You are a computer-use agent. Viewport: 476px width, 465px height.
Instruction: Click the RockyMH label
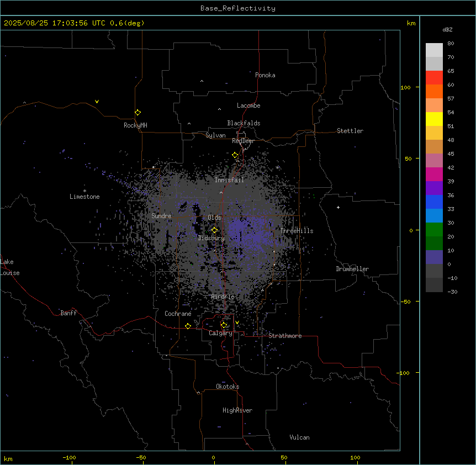[x=135, y=125]
